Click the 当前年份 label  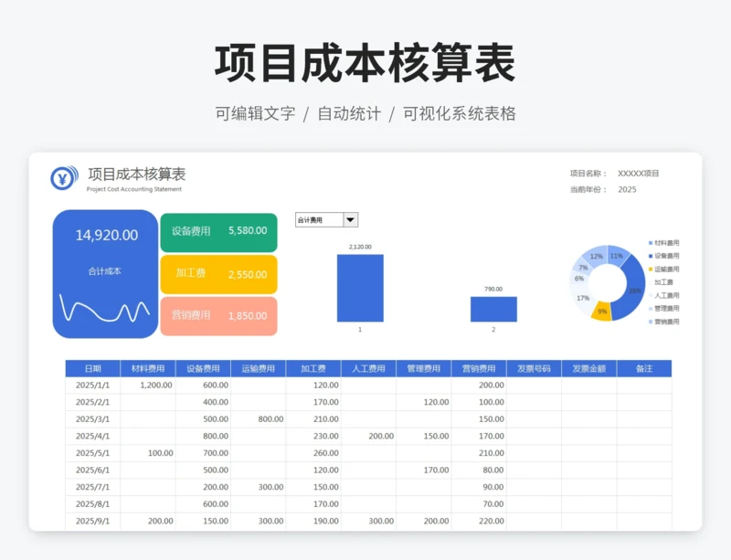[x=588, y=189]
